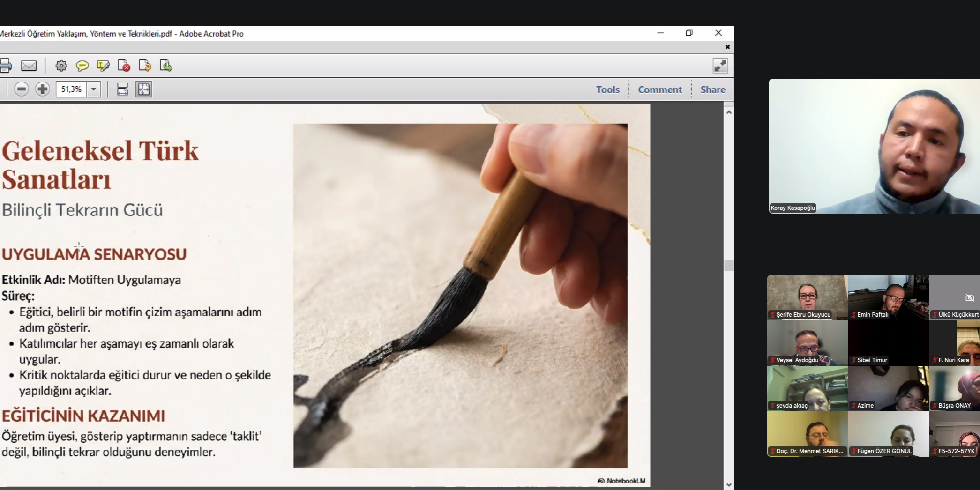Zoom out with the minus button
This screenshot has height=490, width=980.
22,89
